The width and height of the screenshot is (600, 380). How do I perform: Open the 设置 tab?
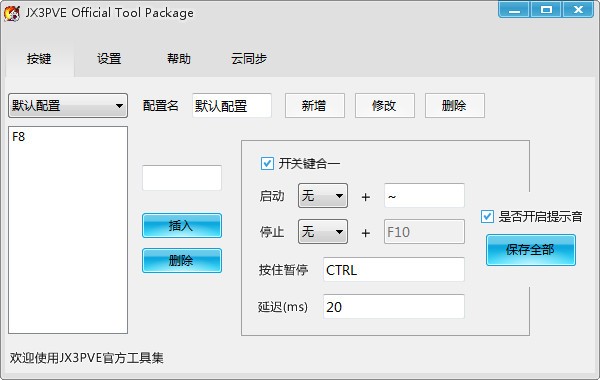(109, 59)
